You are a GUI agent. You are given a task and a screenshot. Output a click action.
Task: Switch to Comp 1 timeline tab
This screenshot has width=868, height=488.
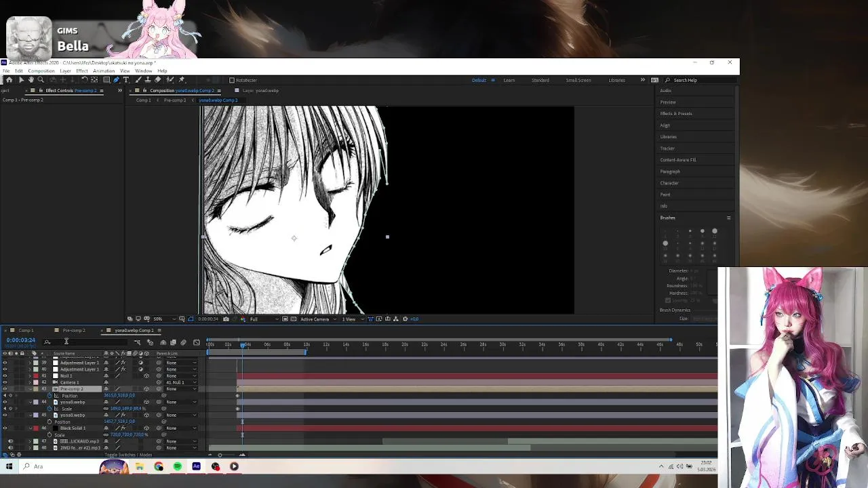(26, 330)
